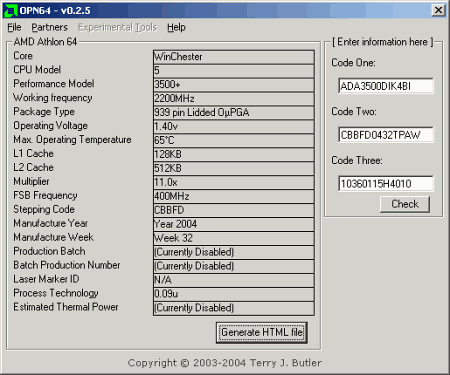The height and width of the screenshot is (375, 450).
Task: Click the FSB Frequency label
Action: click(x=45, y=196)
